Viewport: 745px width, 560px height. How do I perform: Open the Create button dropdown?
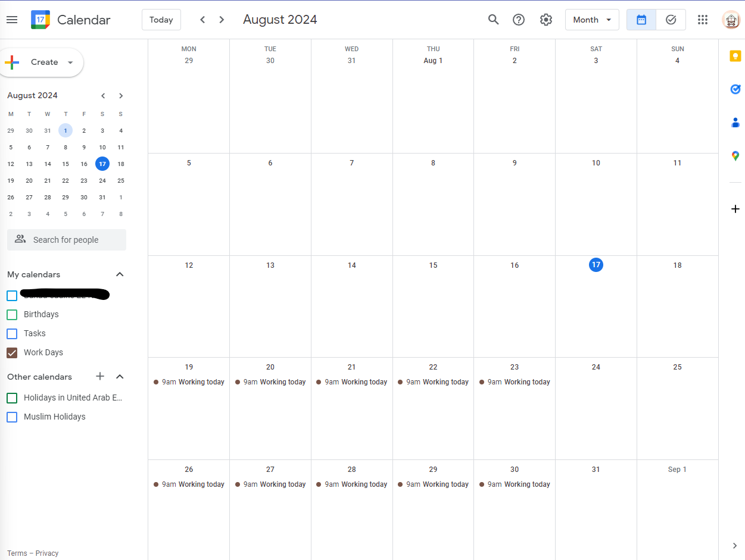(70, 62)
